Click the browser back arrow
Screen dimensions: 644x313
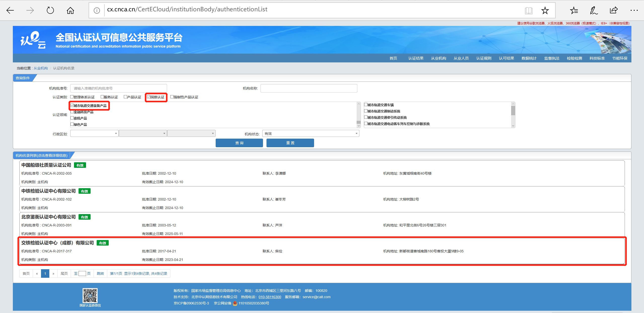tap(10, 10)
